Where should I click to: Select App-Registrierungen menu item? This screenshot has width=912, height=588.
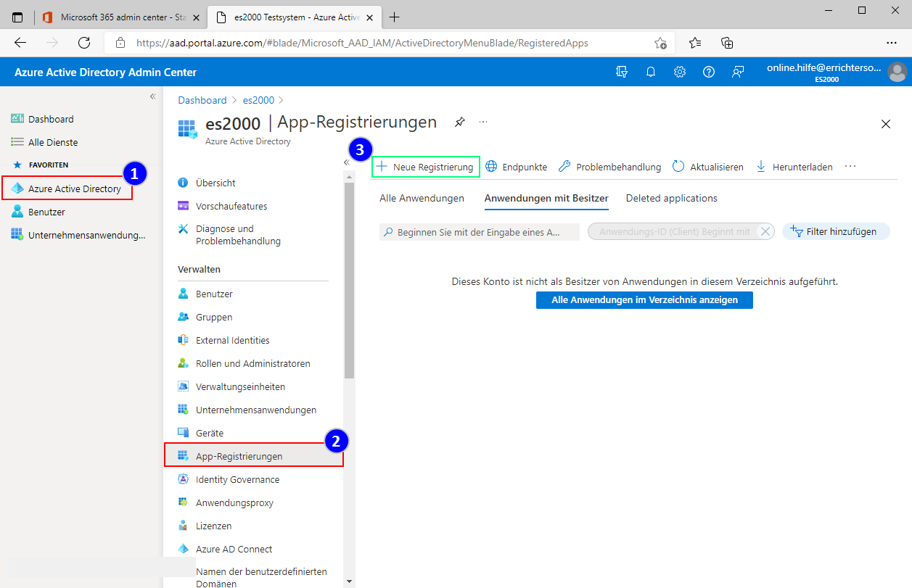coord(253,456)
